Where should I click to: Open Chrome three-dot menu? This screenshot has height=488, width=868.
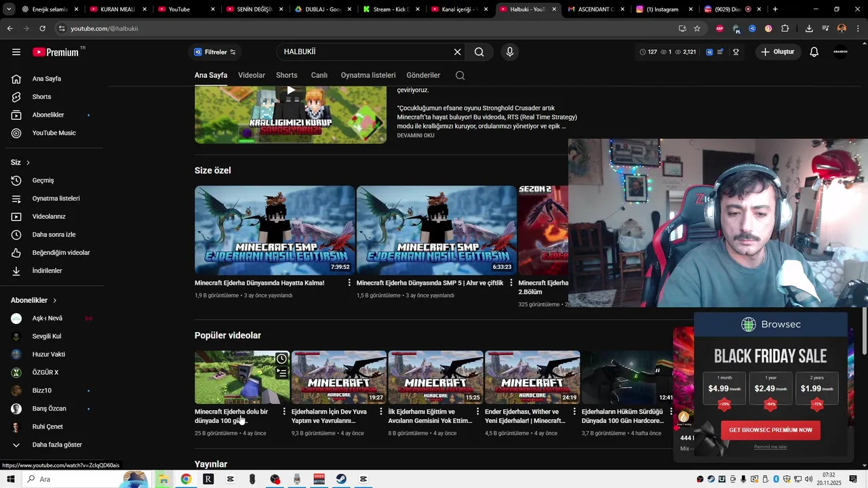pyautogui.click(x=858, y=28)
